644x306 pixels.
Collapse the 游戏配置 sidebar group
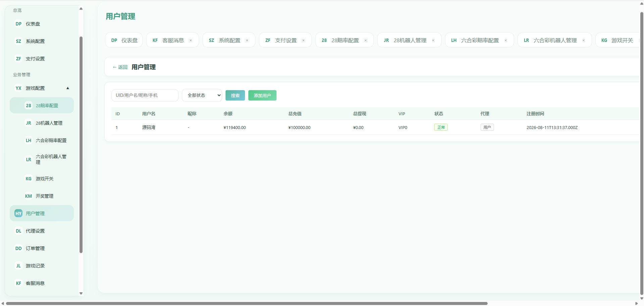pos(42,88)
